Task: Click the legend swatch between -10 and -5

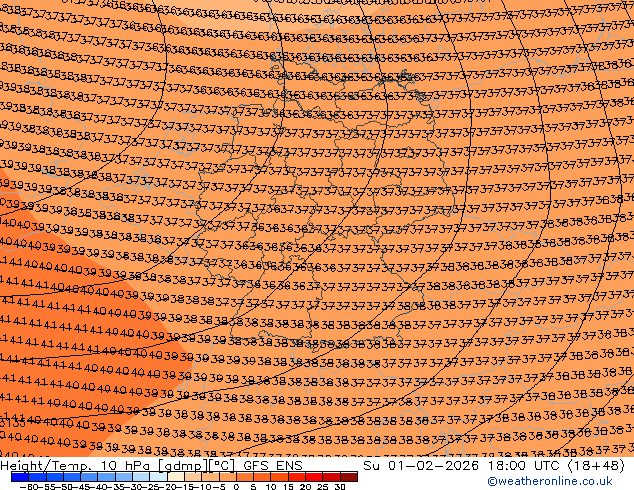Action: [x=210, y=477]
